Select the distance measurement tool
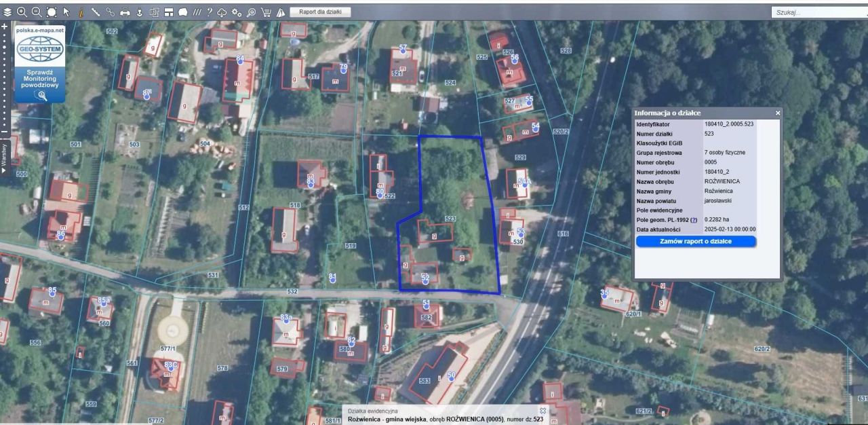This screenshot has width=868, height=425. tap(96, 10)
